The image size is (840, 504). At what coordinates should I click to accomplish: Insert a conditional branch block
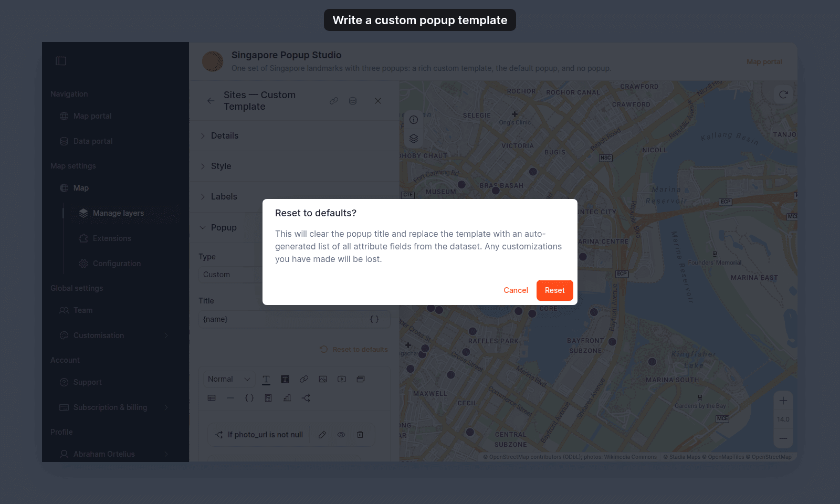(306, 398)
